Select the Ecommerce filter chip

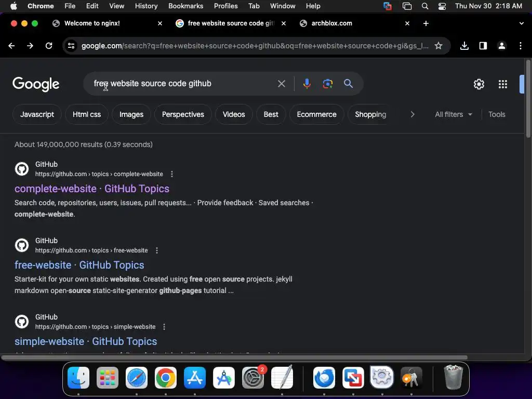pyautogui.click(x=316, y=114)
